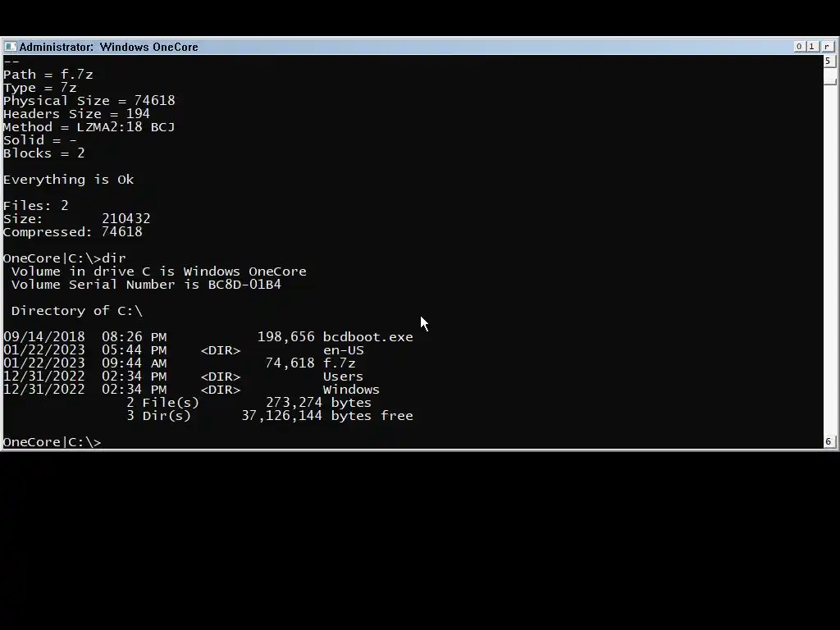
Task: Click 'Volume in drive C is Windows OneCore'
Action: [158, 271]
